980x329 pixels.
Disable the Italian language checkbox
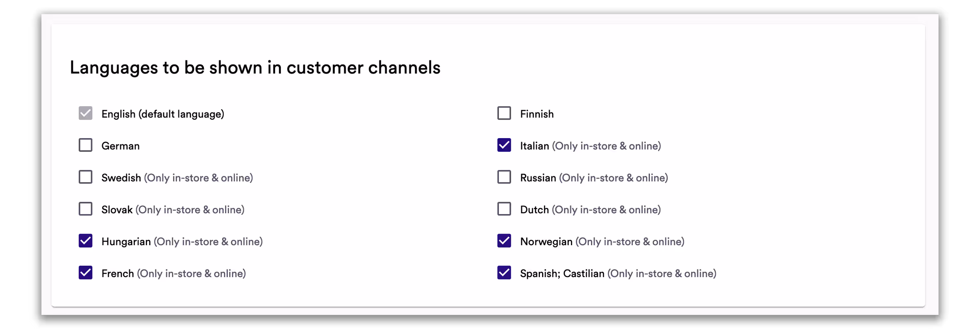(x=504, y=145)
